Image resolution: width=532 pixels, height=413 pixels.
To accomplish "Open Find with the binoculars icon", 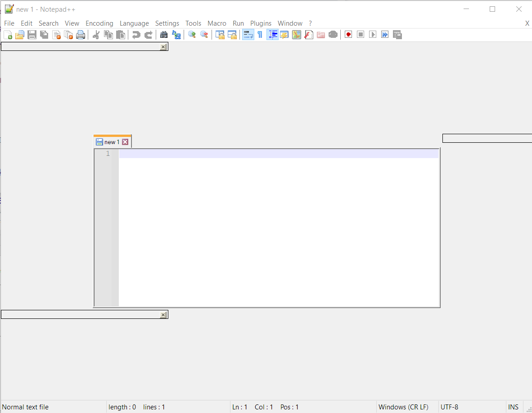I will point(164,35).
